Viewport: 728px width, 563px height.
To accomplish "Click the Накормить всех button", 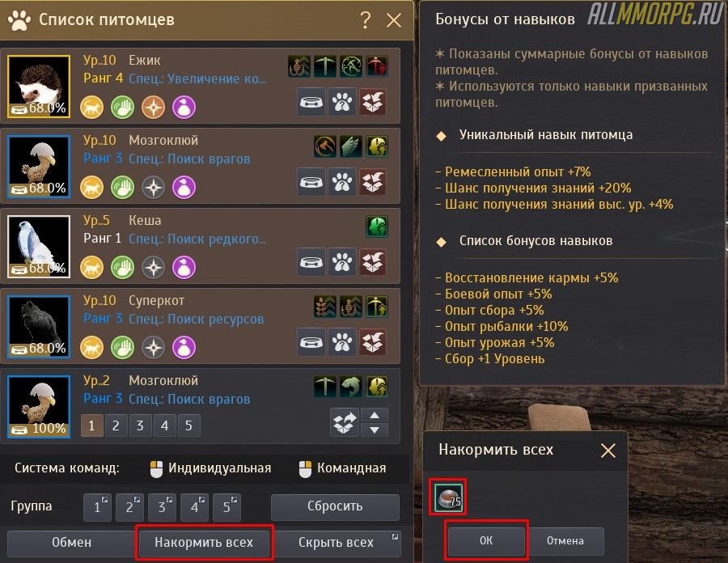I will (x=204, y=542).
